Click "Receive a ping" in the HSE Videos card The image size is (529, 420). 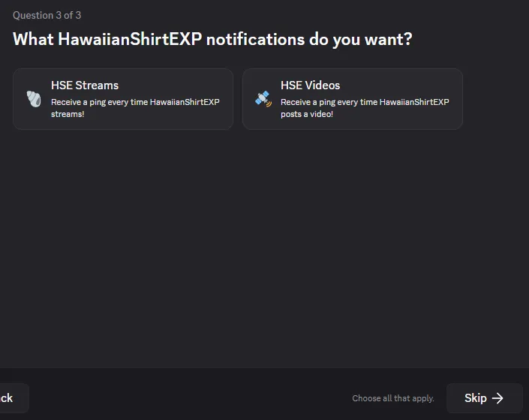(308, 102)
